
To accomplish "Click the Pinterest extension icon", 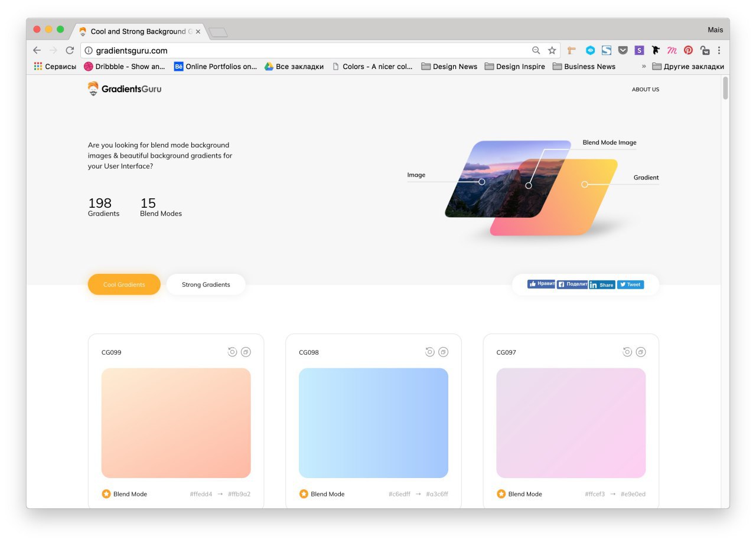I will [688, 51].
